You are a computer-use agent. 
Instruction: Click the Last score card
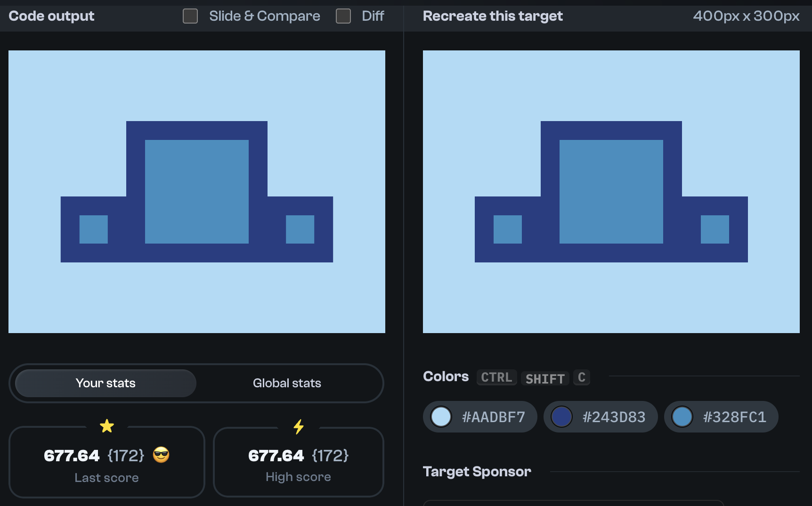[107, 463]
